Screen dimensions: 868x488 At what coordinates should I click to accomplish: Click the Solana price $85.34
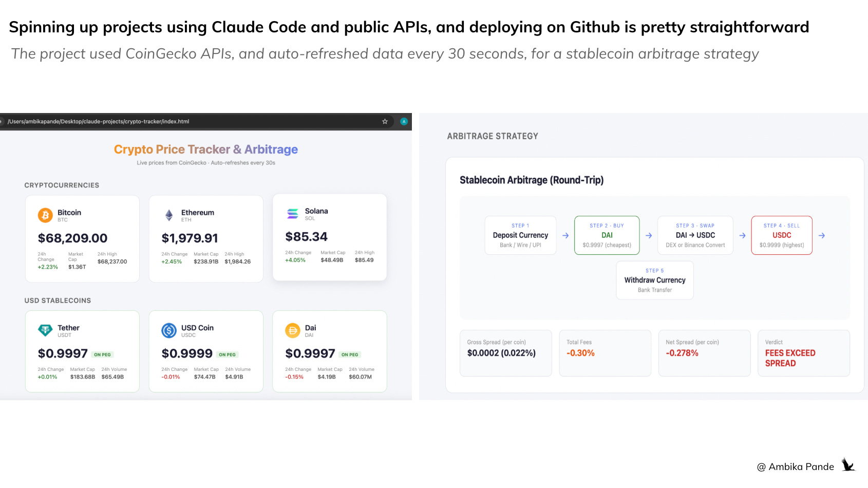(x=306, y=237)
